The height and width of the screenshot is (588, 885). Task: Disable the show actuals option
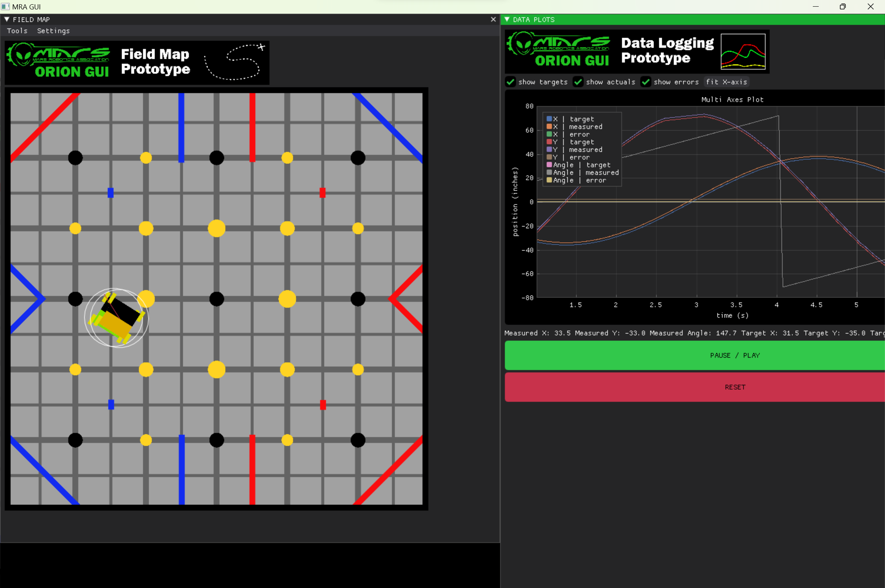tap(578, 82)
